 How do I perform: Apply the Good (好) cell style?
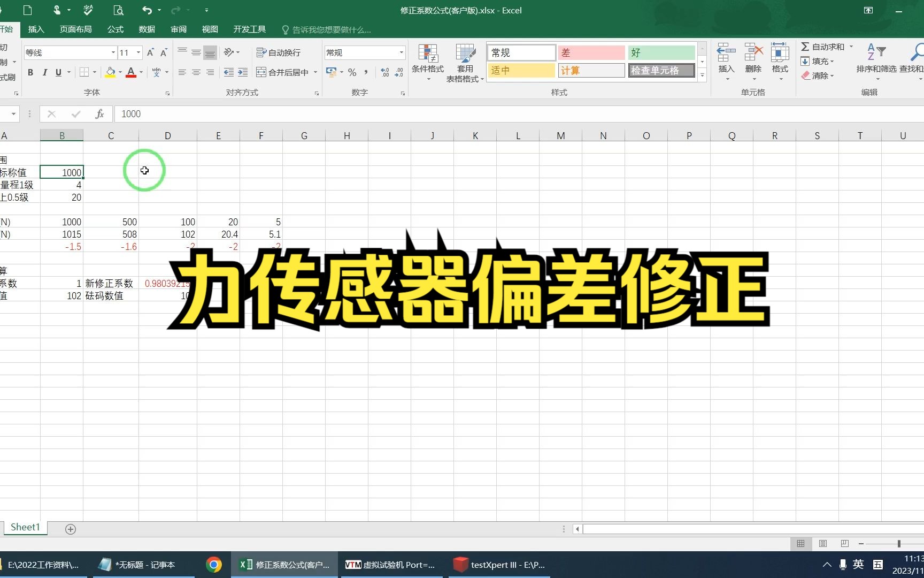pos(661,52)
